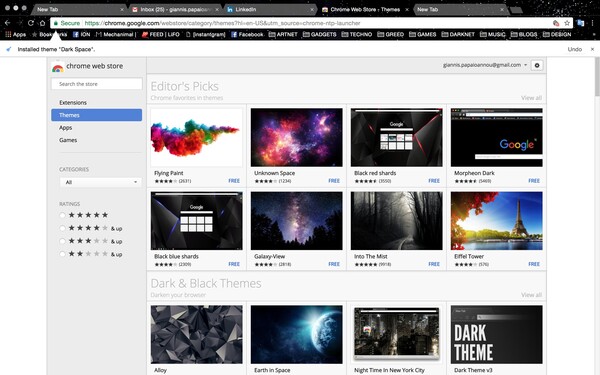Viewport: 600px width, 375px height.
Task: Open the Apps shortcut in bookmarks bar
Action: pos(16,34)
